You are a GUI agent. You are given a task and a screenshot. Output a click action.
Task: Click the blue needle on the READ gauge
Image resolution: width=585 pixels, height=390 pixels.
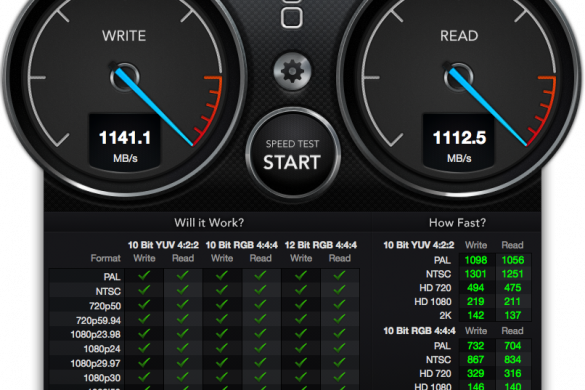coord(487,107)
